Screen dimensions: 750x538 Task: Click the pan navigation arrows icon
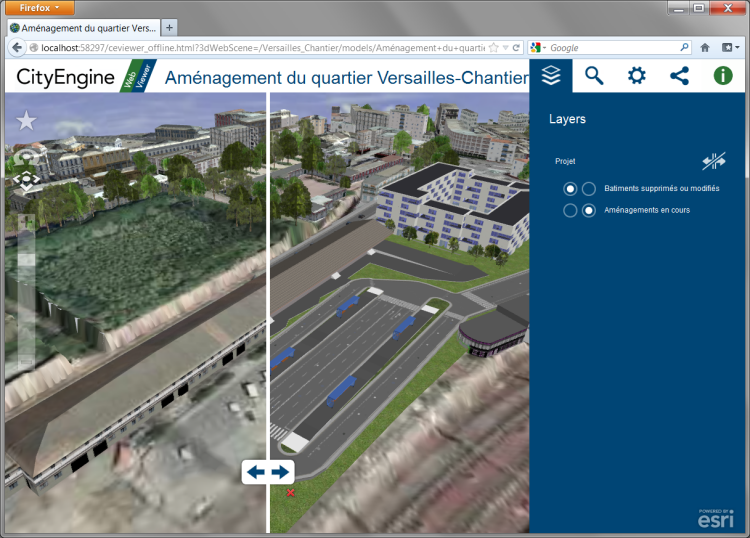26,180
